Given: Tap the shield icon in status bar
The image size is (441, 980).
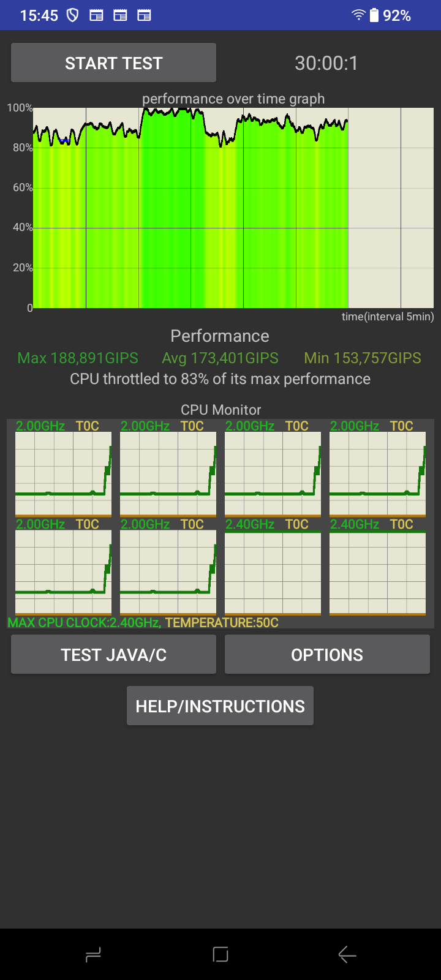Looking at the screenshot, I should [x=72, y=15].
